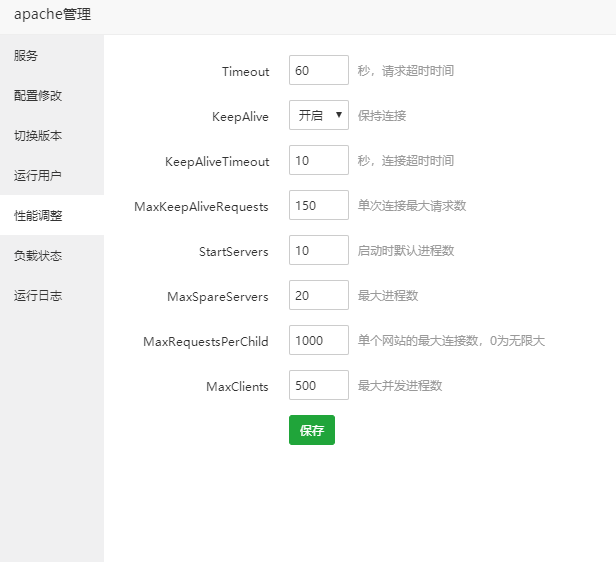Image resolution: width=616 pixels, height=562 pixels.
Task: Click the 'apache管理' title text
Action: [x=53, y=15]
